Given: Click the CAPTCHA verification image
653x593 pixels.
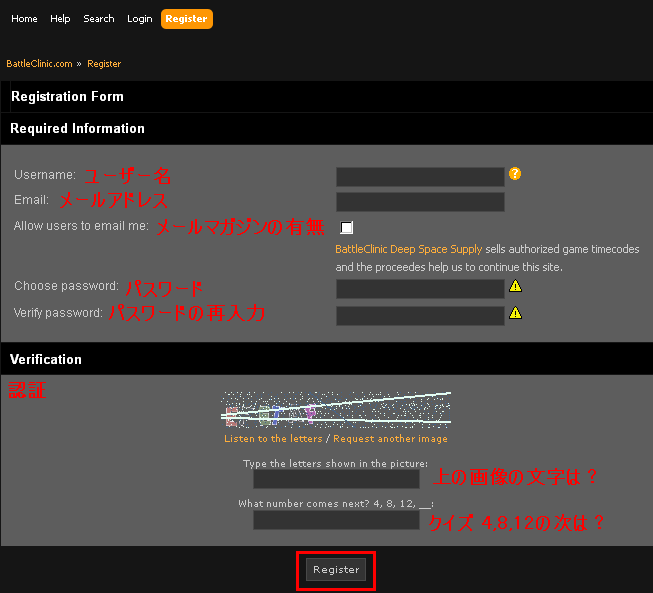Looking at the screenshot, I should click(335, 410).
